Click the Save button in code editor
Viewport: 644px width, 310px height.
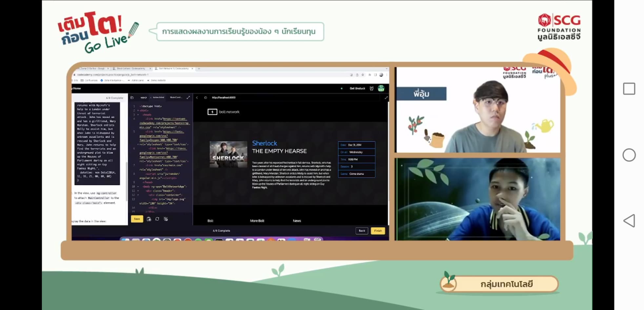pos(137,219)
